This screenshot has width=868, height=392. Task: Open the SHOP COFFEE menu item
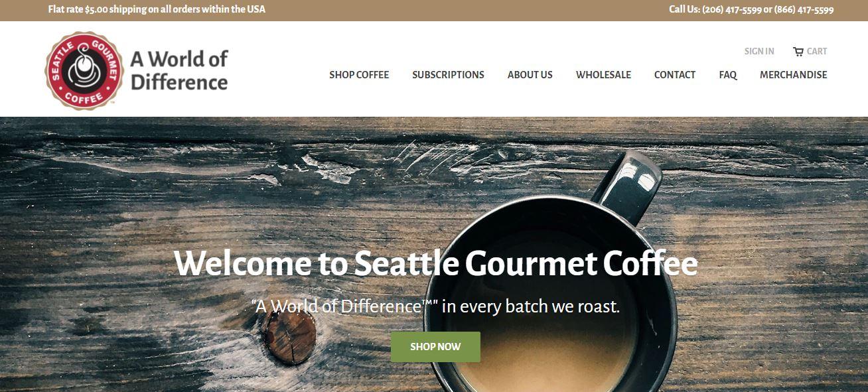tap(359, 75)
